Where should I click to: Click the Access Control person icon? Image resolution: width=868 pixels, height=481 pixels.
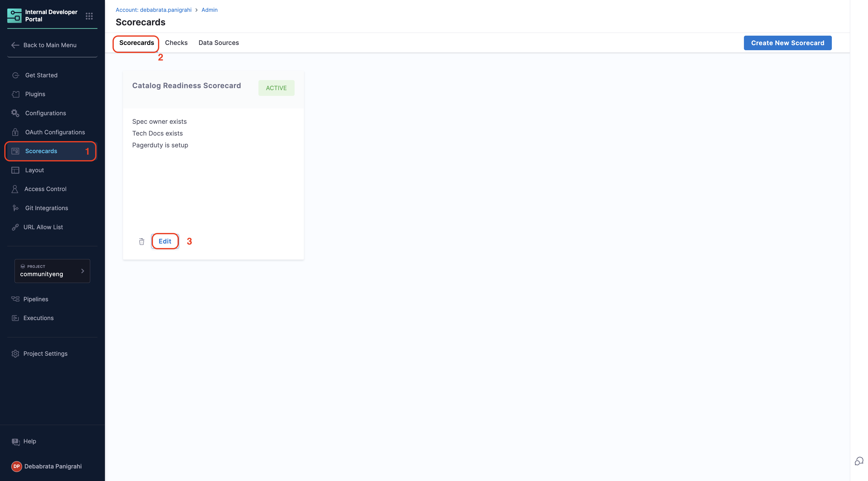pyautogui.click(x=15, y=189)
